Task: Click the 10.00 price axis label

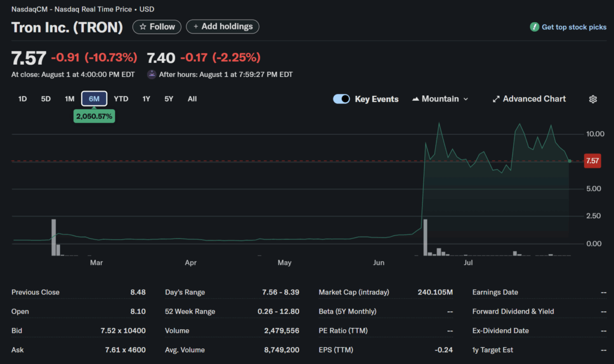Action: click(x=595, y=134)
